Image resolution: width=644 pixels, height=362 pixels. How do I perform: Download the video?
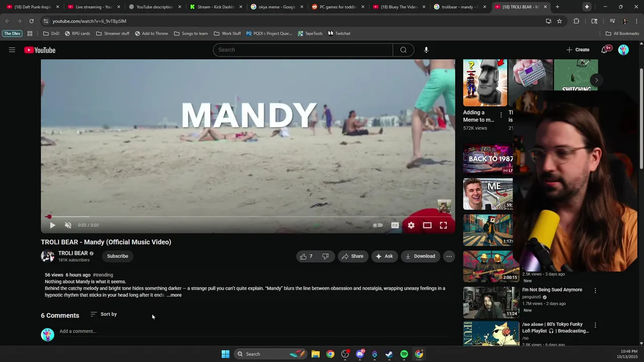pos(420,256)
